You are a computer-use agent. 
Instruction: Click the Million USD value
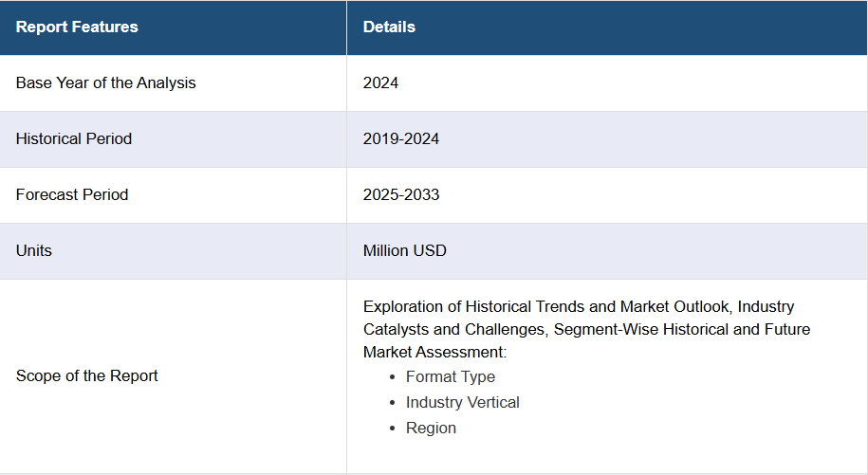click(404, 250)
